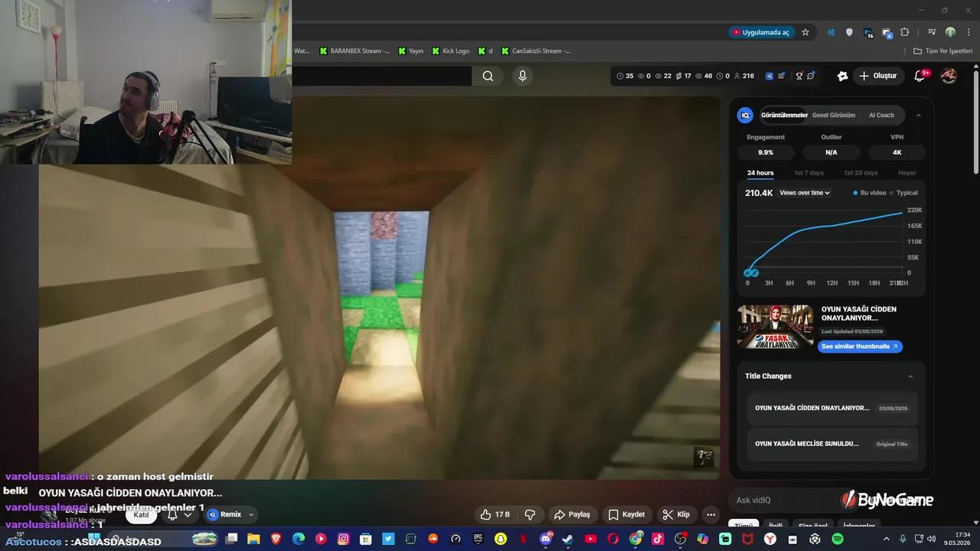
Task: Click the YASAK ONAYLANIYOR video thumbnail
Action: point(775,327)
